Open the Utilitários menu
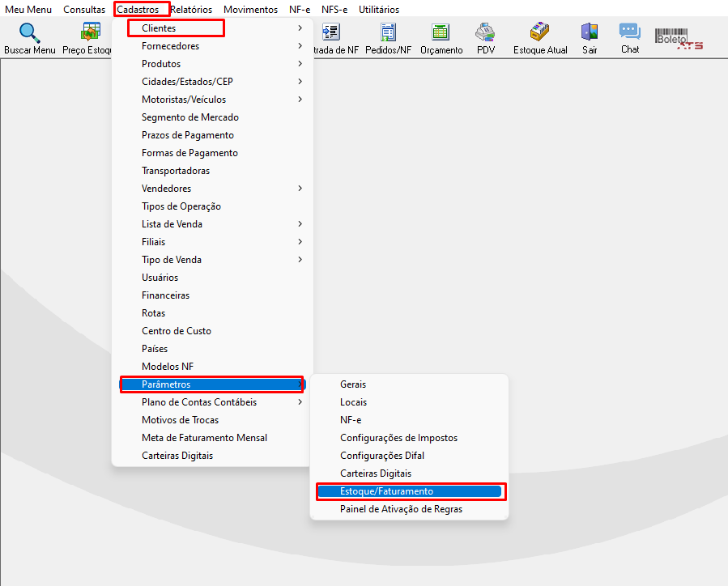 tap(379, 9)
